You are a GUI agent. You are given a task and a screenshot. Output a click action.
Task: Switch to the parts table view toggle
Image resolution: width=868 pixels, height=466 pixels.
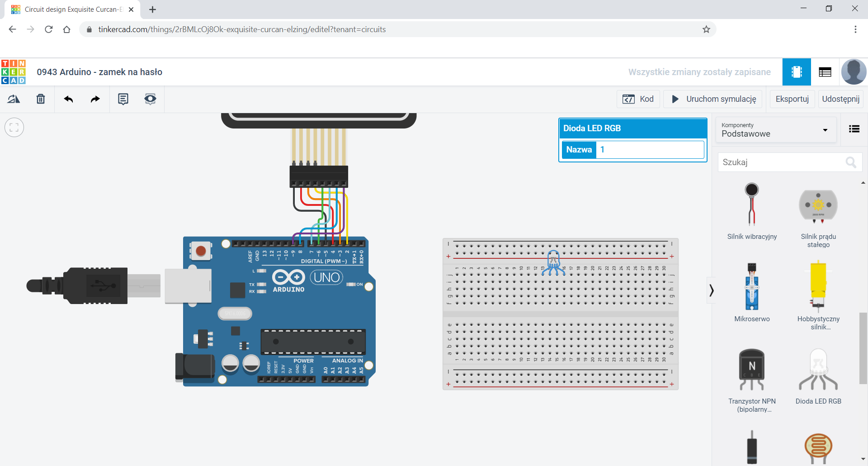pyautogui.click(x=825, y=71)
